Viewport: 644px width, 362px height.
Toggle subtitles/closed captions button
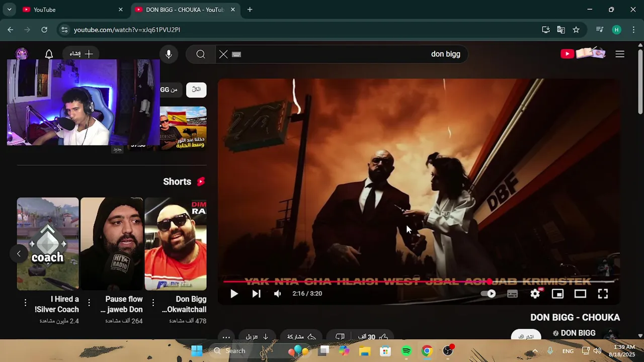pos(512,294)
